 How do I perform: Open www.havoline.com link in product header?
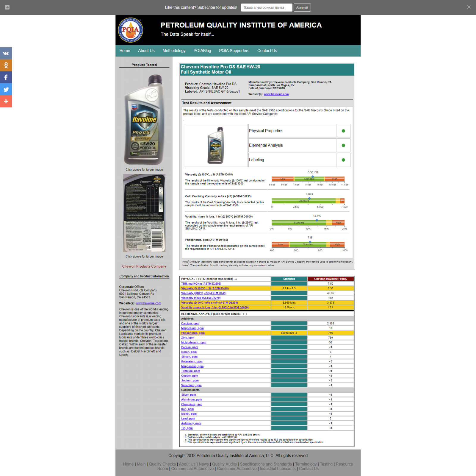click(276, 94)
